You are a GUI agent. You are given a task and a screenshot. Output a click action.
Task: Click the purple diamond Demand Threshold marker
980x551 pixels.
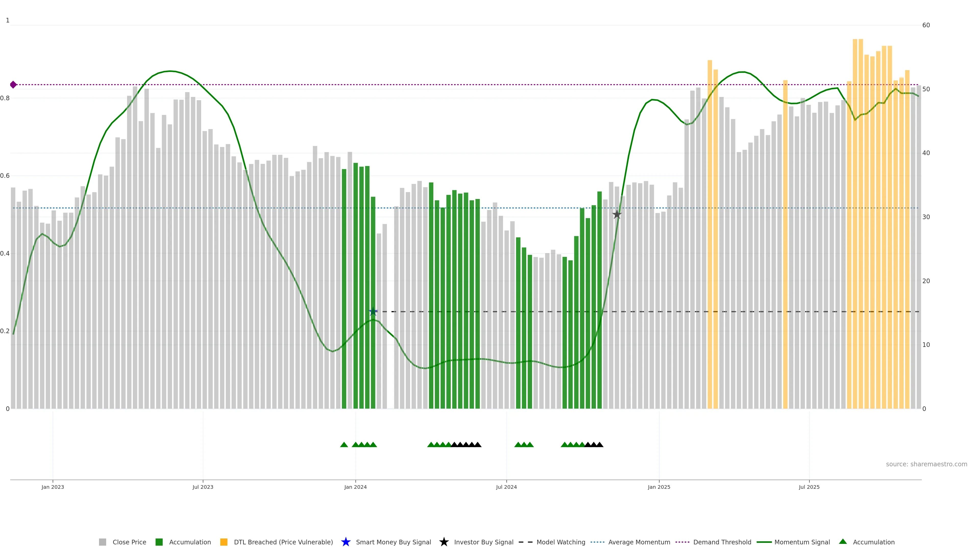pyautogui.click(x=13, y=84)
